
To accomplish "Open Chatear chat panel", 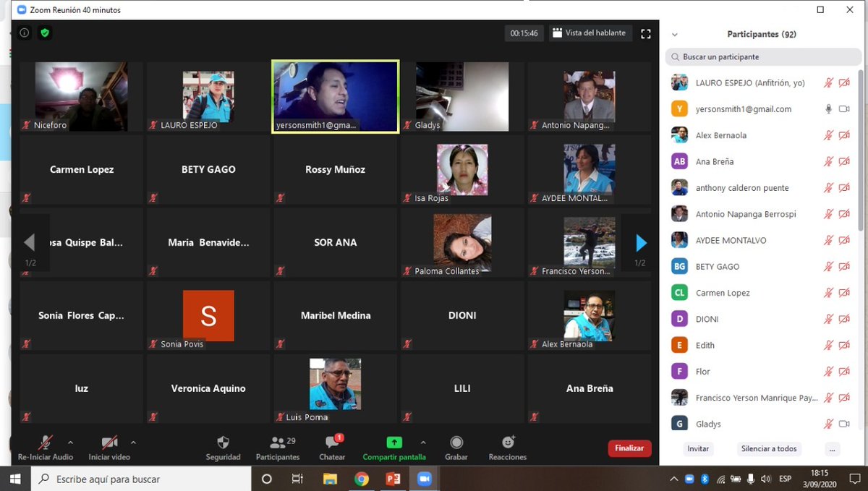I will click(332, 448).
